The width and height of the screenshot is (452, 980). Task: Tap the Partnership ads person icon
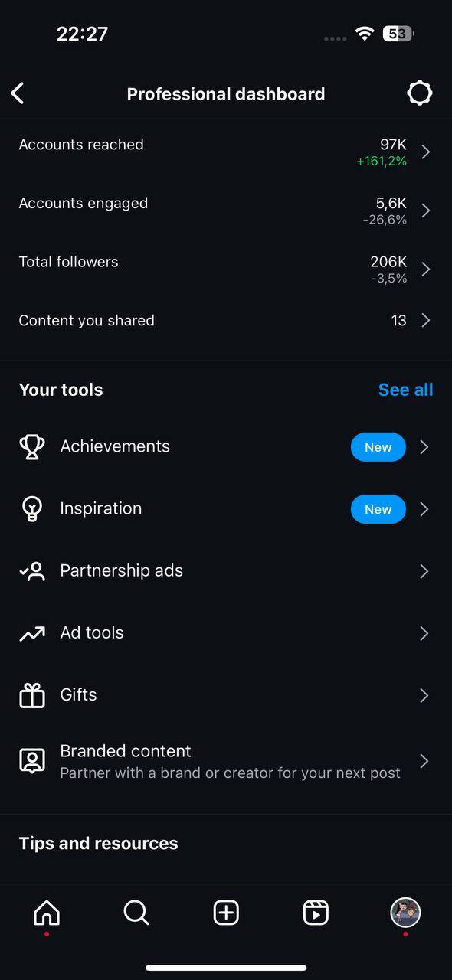click(x=32, y=571)
